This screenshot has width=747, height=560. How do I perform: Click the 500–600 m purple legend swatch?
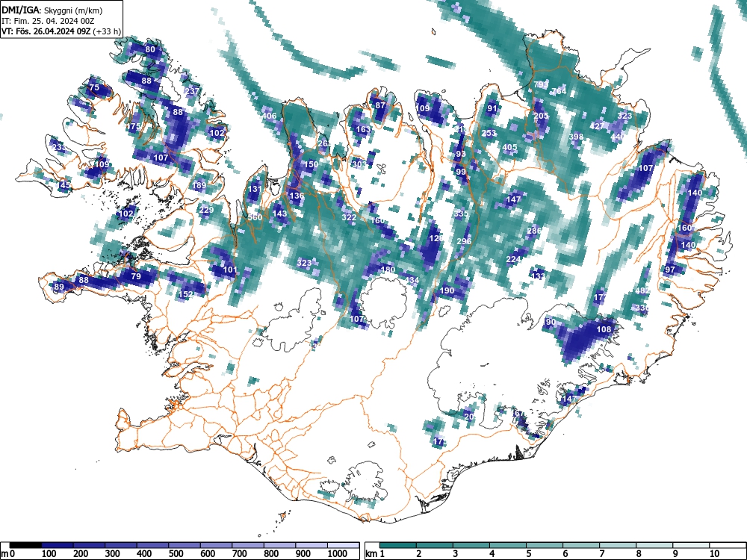pyautogui.click(x=185, y=545)
